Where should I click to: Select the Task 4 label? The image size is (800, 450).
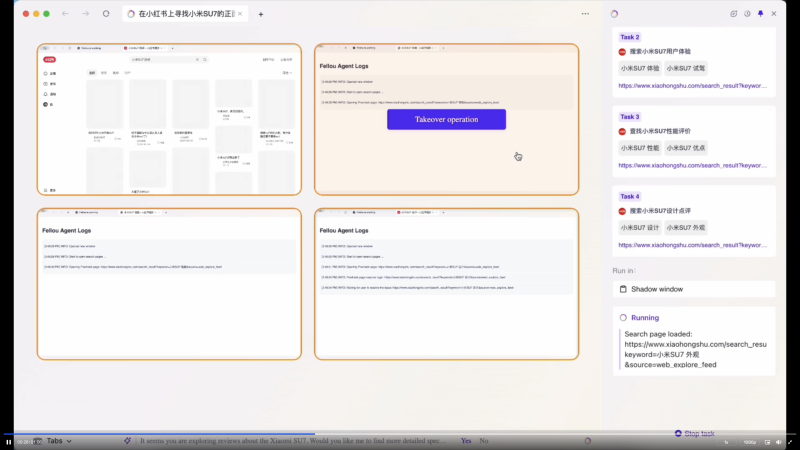(x=630, y=196)
